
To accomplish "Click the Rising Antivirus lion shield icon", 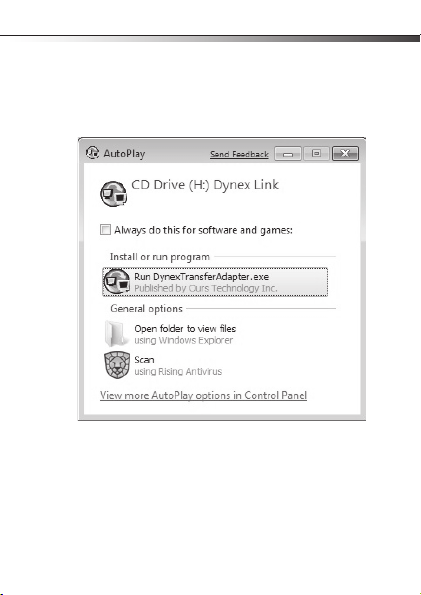I will [x=117, y=365].
